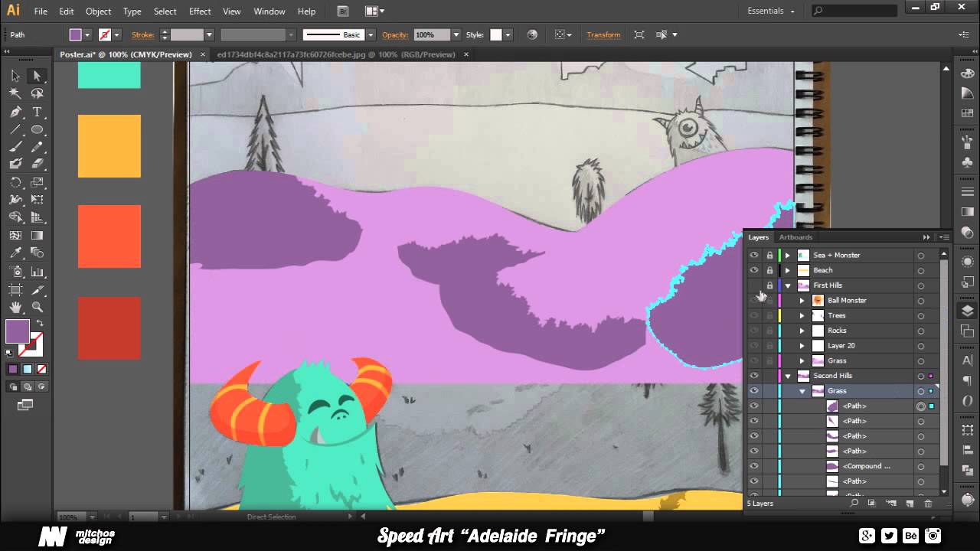The image size is (980, 551).
Task: Select the Line Segment tool
Action: pos(15,129)
